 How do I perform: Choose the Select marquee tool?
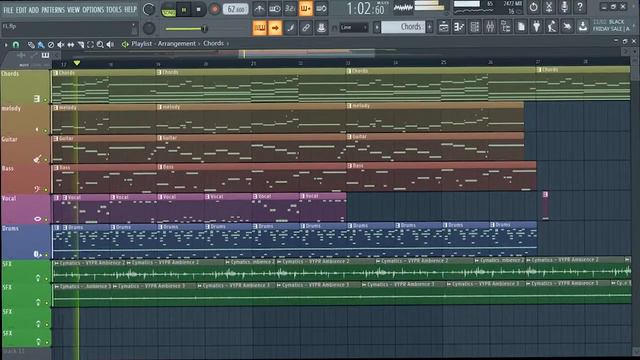[90, 44]
